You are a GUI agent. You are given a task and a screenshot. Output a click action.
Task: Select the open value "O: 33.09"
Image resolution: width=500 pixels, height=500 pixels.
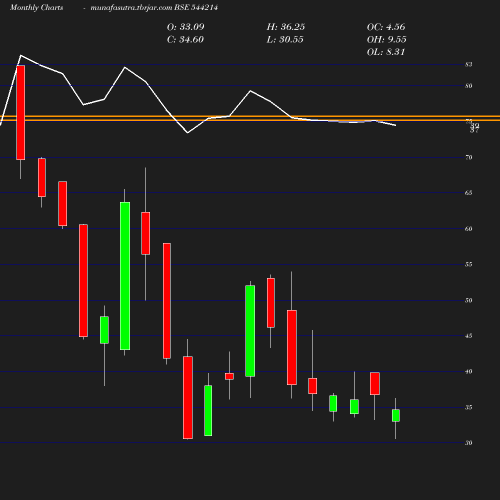click(186, 27)
